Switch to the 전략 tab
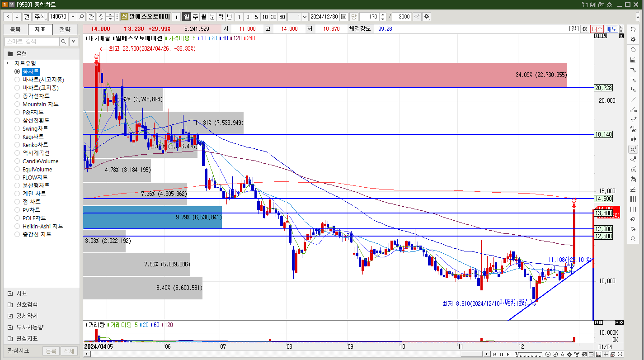This screenshot has height=360, width=644. [65, 29]
